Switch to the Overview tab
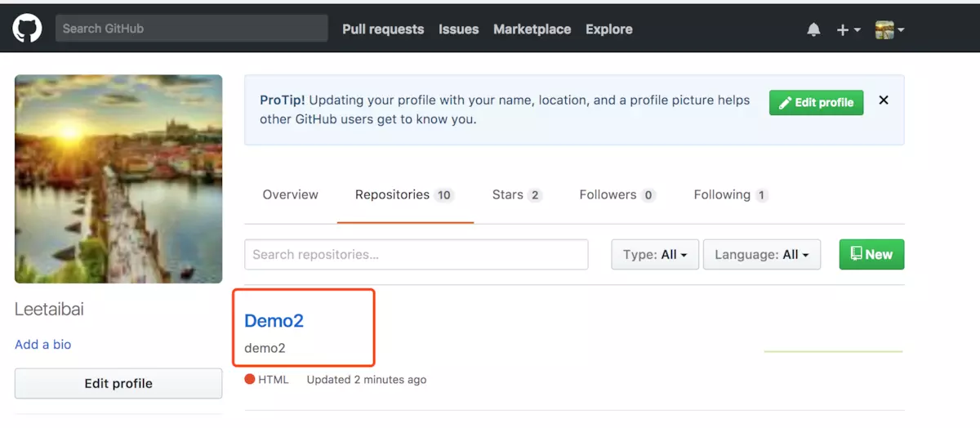The width and height of the screenshot is (980, 428). coord(290,194)
